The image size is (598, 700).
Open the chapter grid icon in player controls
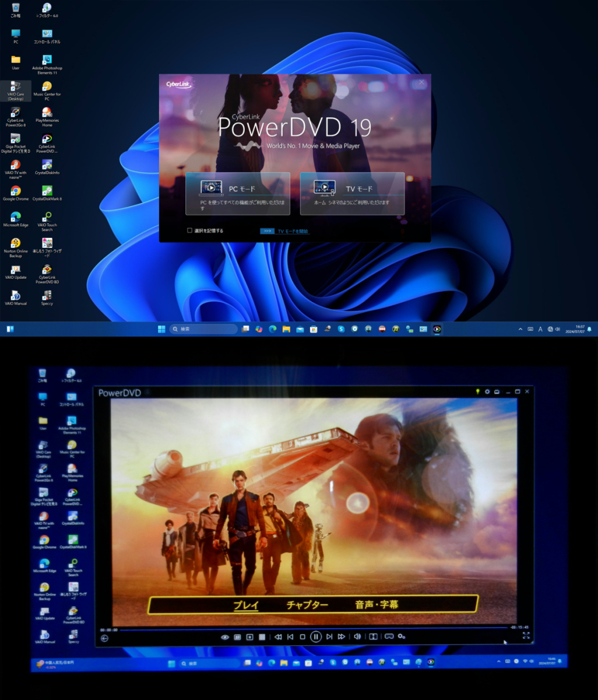click(x=262, y=637)
